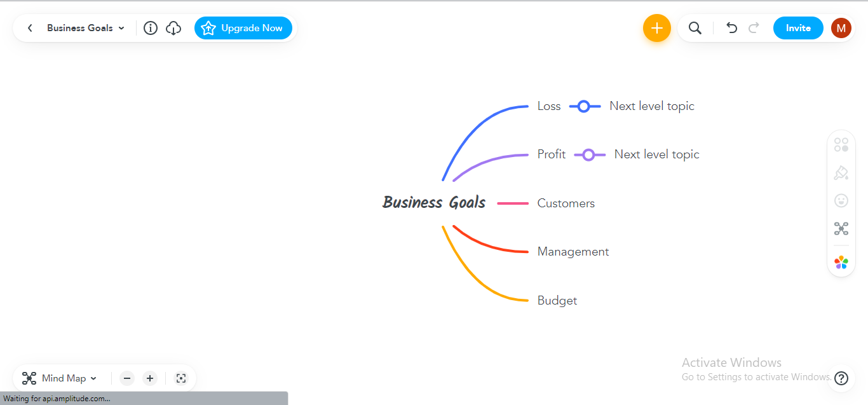Click the fit-to-screen view icon

point(181,378)
